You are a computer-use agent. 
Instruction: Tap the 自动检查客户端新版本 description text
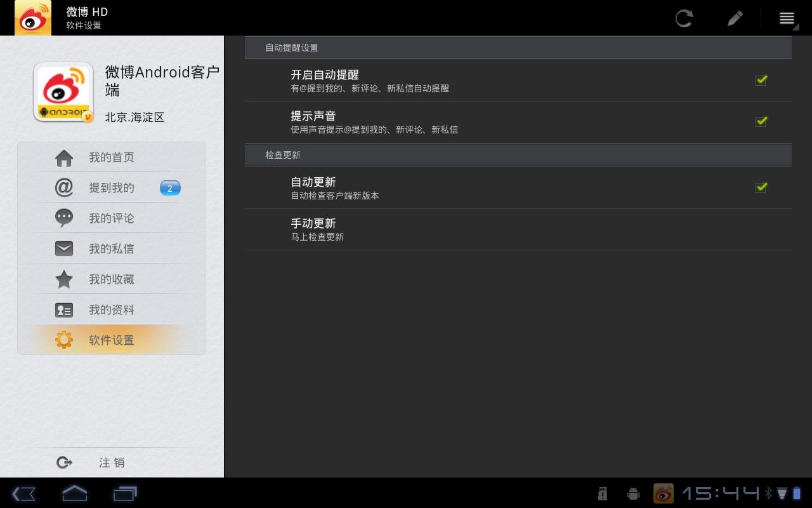pyautogui.click(x=335, y=196)
